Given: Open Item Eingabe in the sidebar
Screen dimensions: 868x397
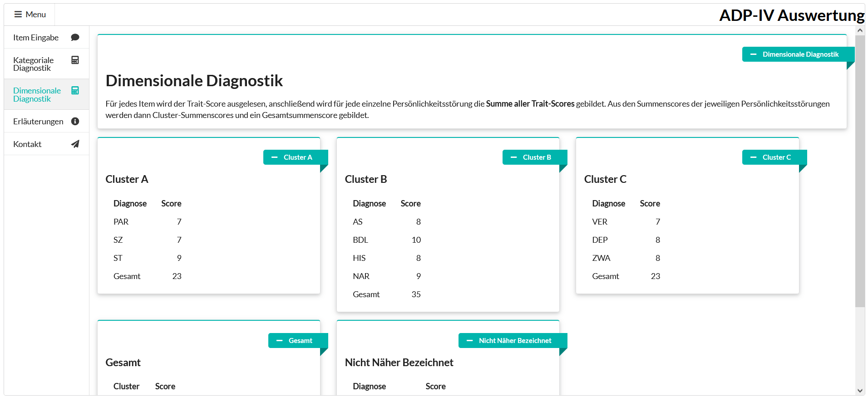Looking at the screenshot, I should pyautogui.click(x=46, y=38).
